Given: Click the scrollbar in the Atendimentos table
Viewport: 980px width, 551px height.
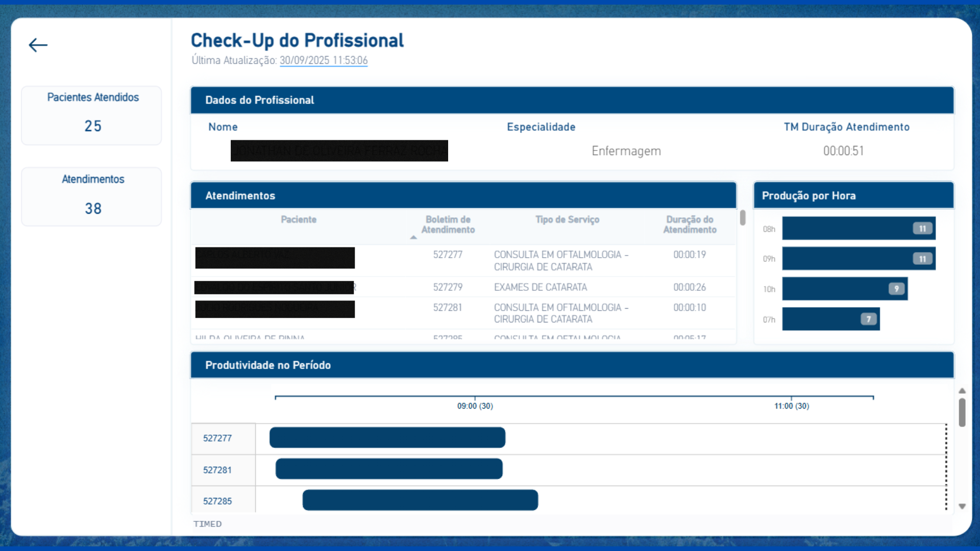Looking at the screenshot, I should tap(743, 217).
